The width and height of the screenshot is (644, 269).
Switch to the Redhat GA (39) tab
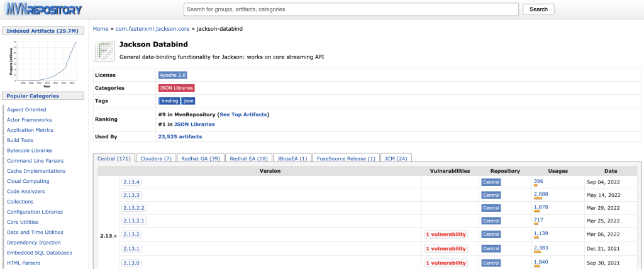pyautogui.click(x=201, y=158)
